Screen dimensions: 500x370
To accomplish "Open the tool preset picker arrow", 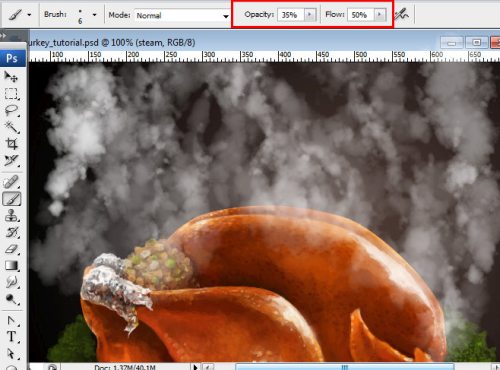I will 29,15.
